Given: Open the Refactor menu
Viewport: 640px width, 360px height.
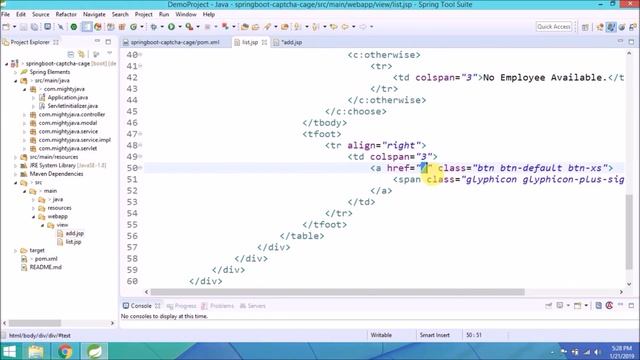Looking at the screenshot, I should (66, 14).
